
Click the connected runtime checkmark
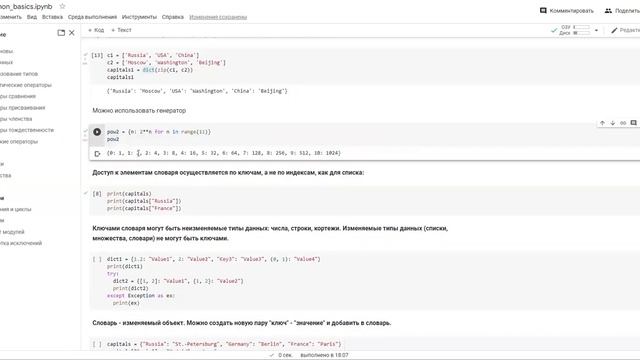click(554, 30)
